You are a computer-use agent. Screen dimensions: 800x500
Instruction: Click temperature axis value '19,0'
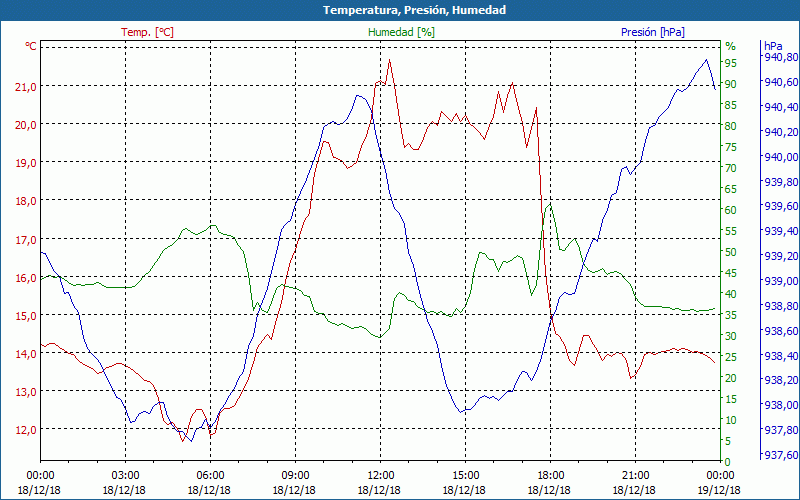point(28,163)
